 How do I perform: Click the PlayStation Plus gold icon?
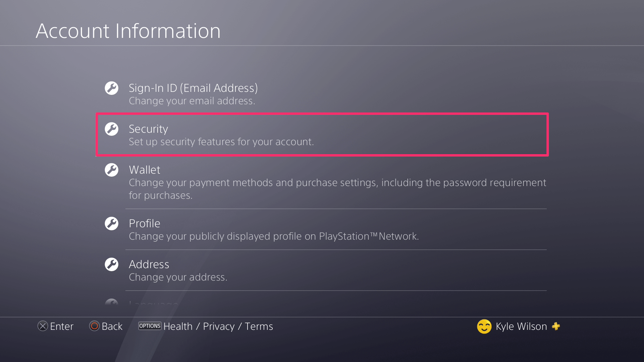coord(556,326)
